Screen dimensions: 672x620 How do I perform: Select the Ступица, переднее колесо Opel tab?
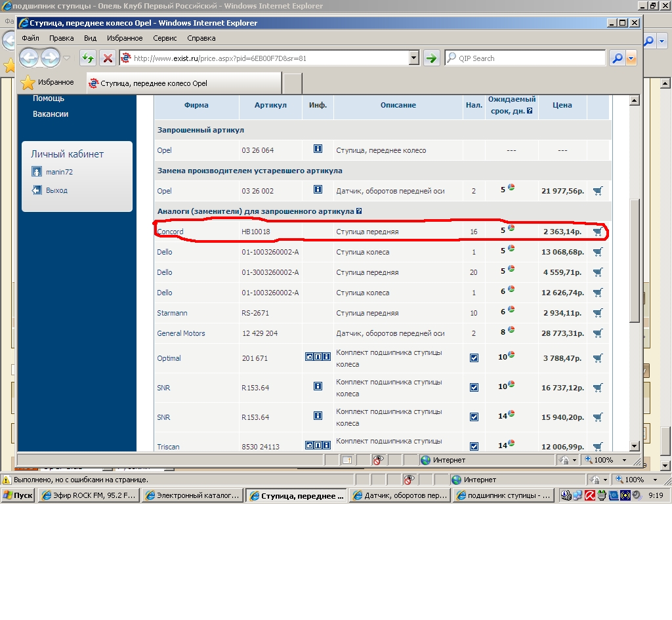tap(184, 83)
